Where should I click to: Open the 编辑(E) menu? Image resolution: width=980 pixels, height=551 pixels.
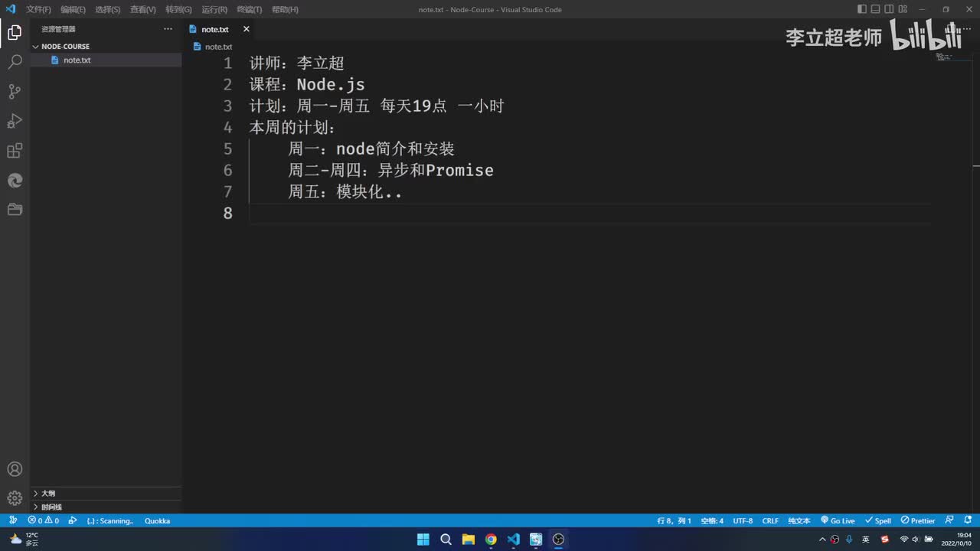73,9
